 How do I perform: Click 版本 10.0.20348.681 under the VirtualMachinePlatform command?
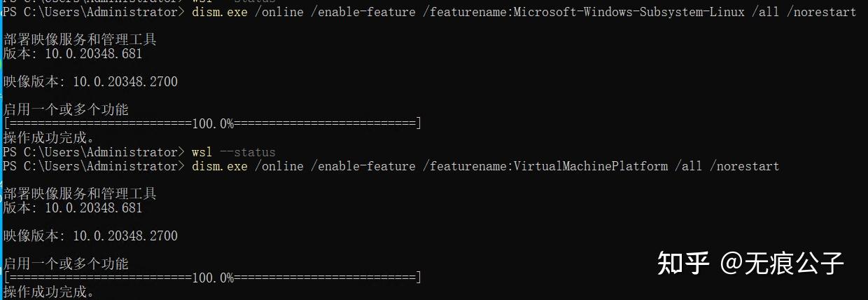73,207
